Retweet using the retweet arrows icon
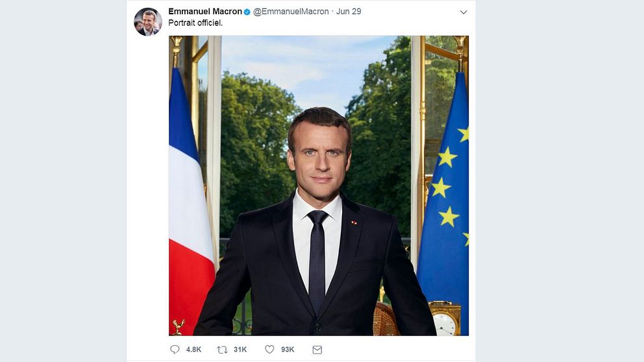This screenshot has width=644, height=362. (x=222, y=350)
